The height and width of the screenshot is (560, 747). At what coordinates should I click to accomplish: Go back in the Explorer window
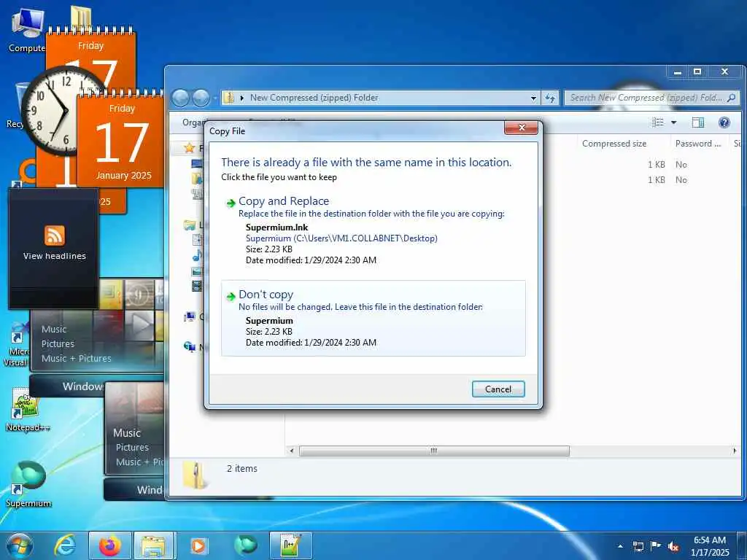(181, 98)
